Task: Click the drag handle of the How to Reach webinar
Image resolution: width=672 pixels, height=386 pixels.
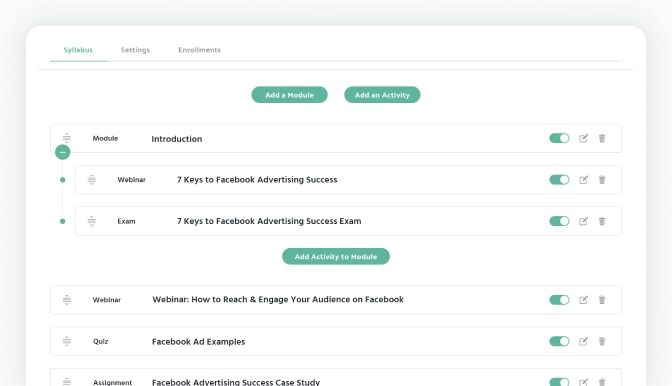Action: (67, 300)
